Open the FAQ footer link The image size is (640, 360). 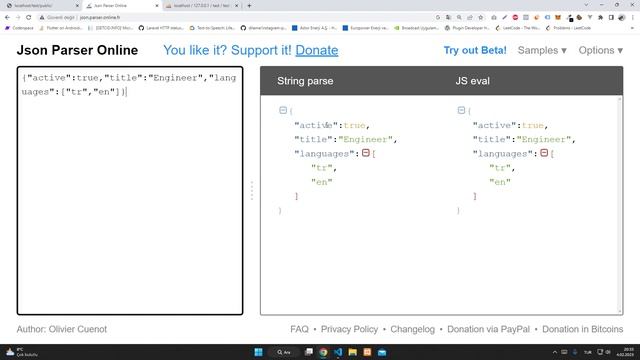(x=299, y=329)
